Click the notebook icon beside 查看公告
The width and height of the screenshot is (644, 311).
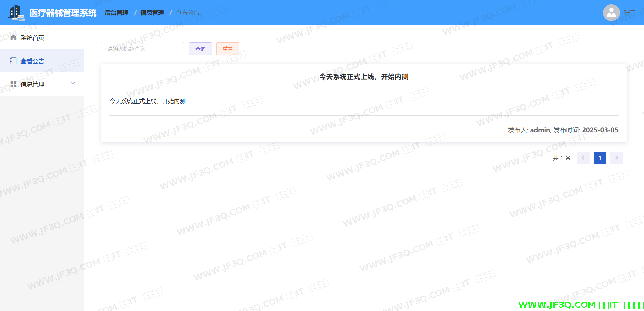[x=13, y=61]
